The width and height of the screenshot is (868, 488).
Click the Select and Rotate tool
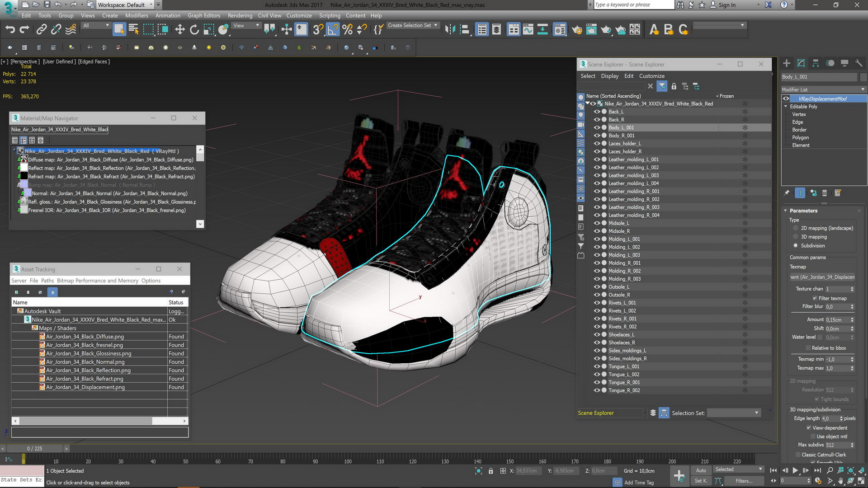[194, 30]
